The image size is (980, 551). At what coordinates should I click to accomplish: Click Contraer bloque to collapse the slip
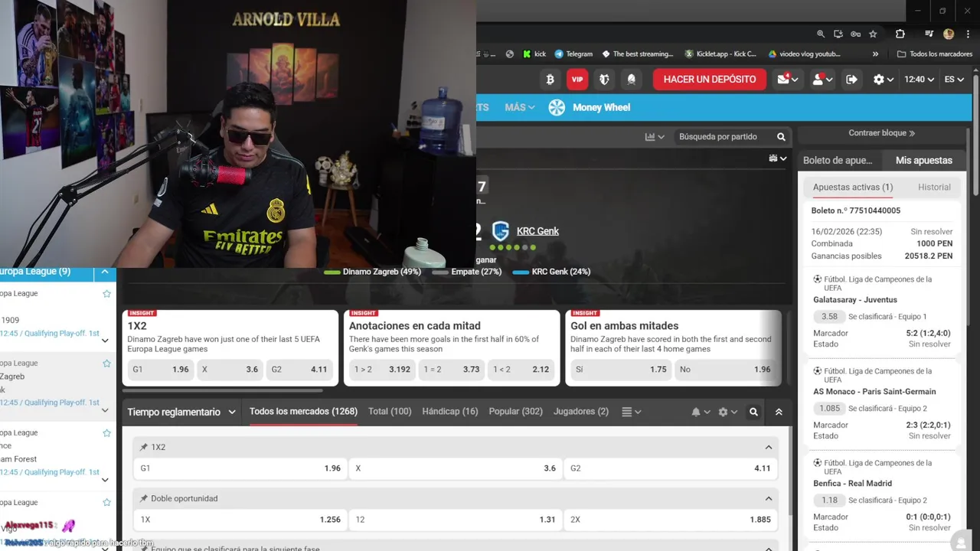click(x=882, y=133)
